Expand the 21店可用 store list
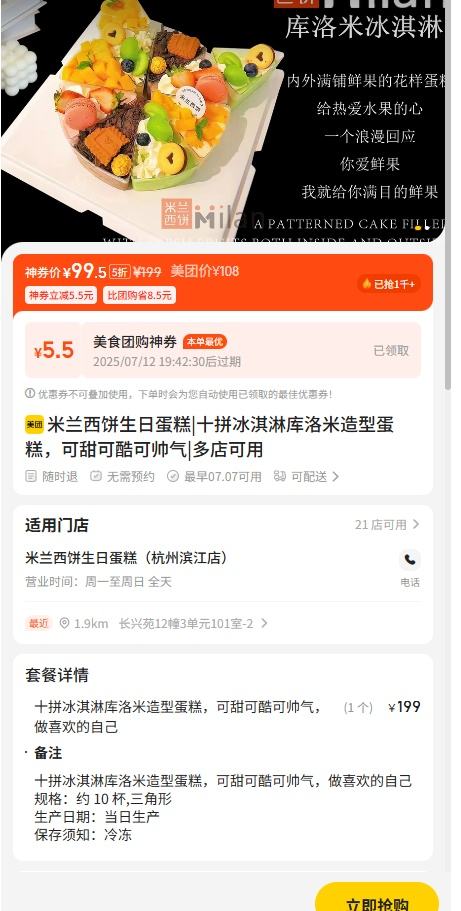461x911 pixels. pos(387,525)
